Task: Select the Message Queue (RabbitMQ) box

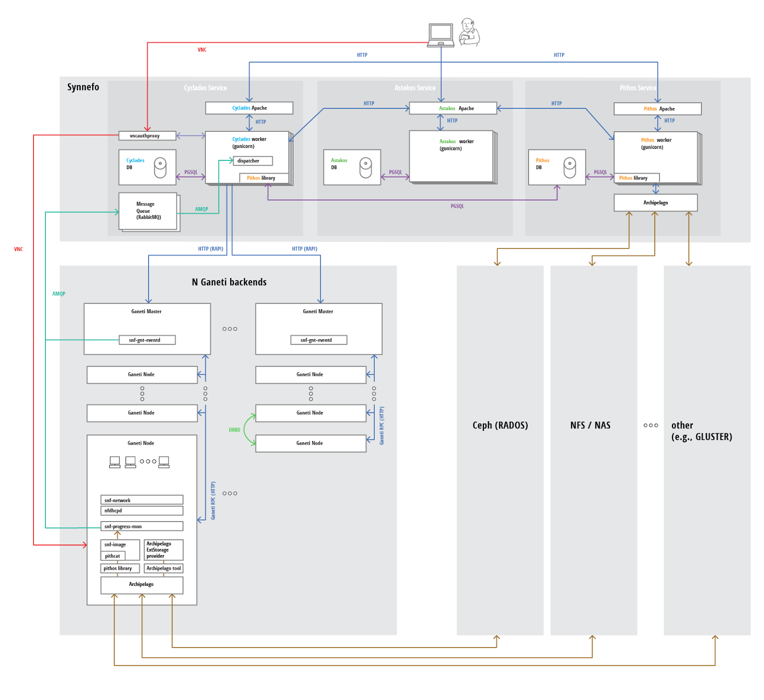Action: 148,211
